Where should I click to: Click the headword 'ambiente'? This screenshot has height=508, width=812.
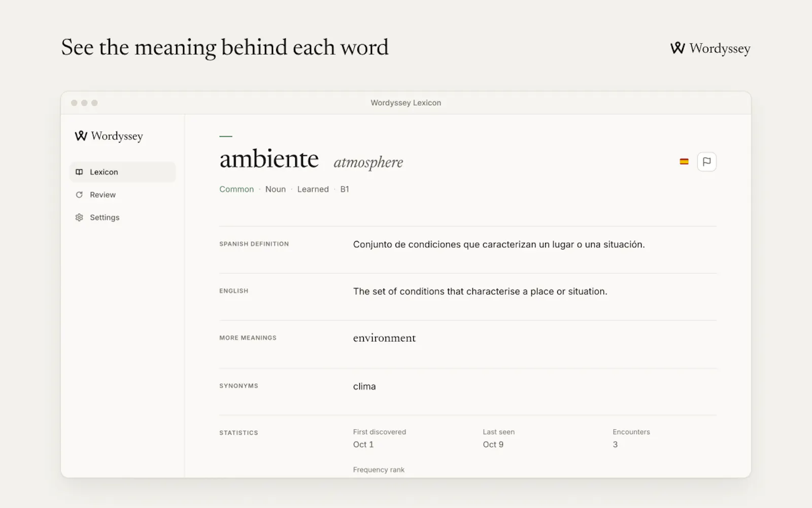(269, 159)
